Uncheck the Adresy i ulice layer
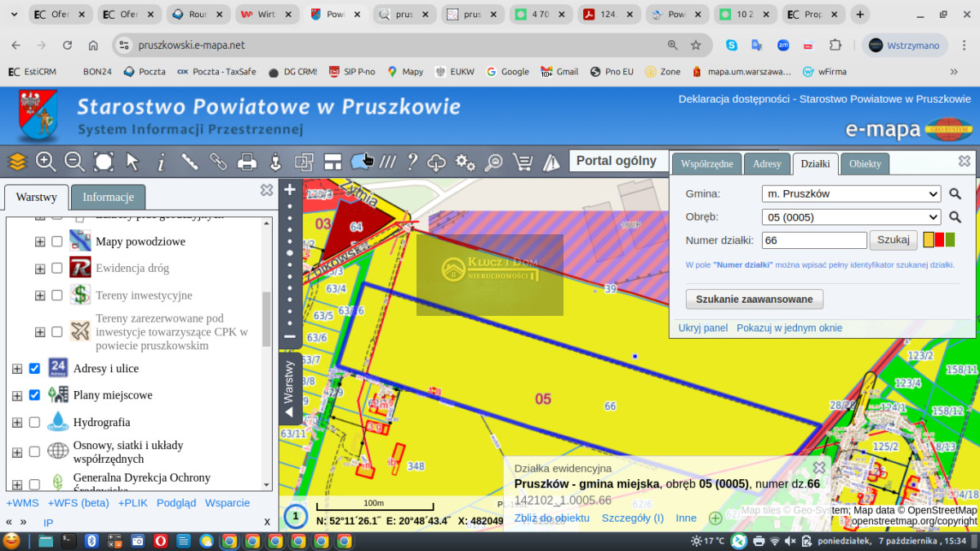980x551 pixels. 34,368
